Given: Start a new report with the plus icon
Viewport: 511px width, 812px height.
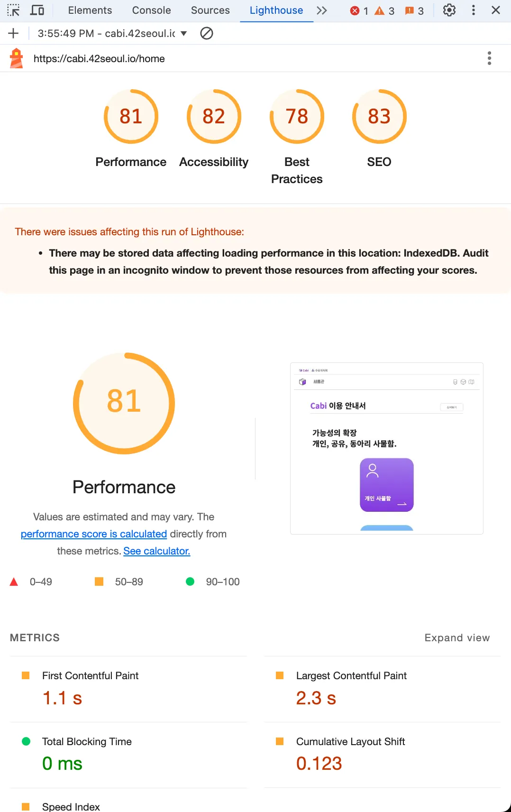Looking at the screenshot, I should point(13,33).
